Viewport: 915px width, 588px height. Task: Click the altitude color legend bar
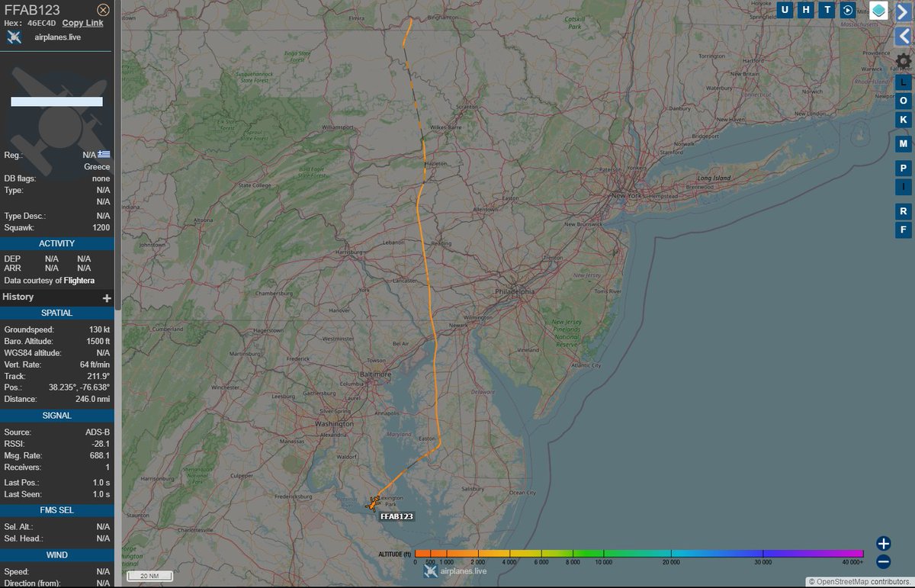point(639,554)
